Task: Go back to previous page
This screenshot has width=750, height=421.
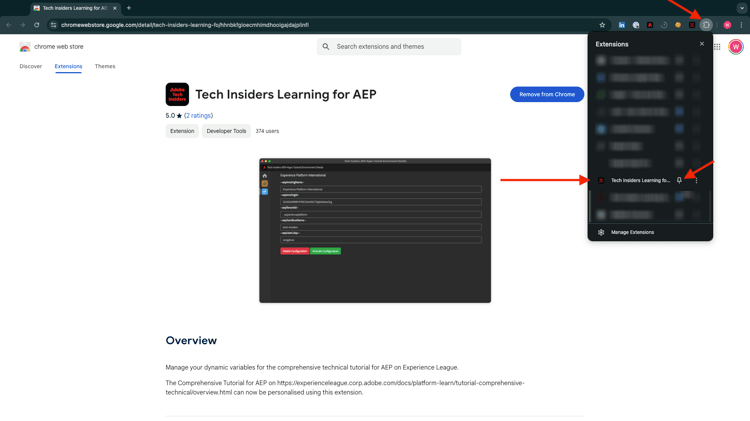Action: tap(9, 25)
